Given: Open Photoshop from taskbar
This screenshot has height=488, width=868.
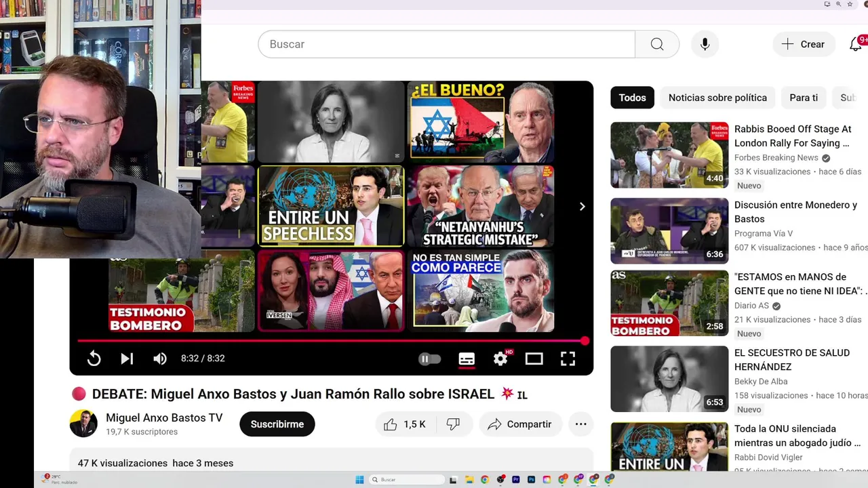Looking at the screenshot, I should pos(531,480).
